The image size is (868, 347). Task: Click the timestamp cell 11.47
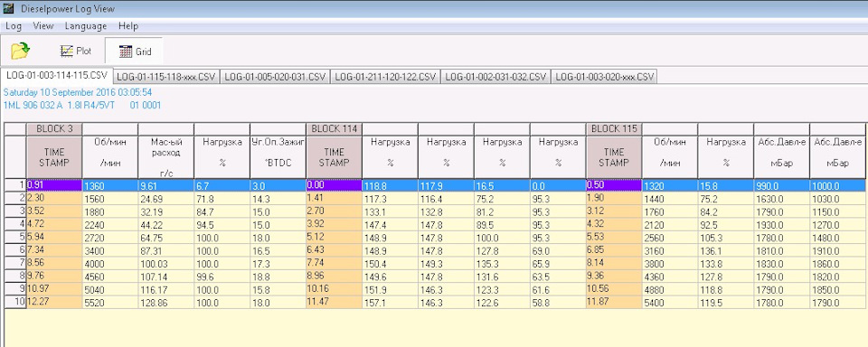coord(334,302)
